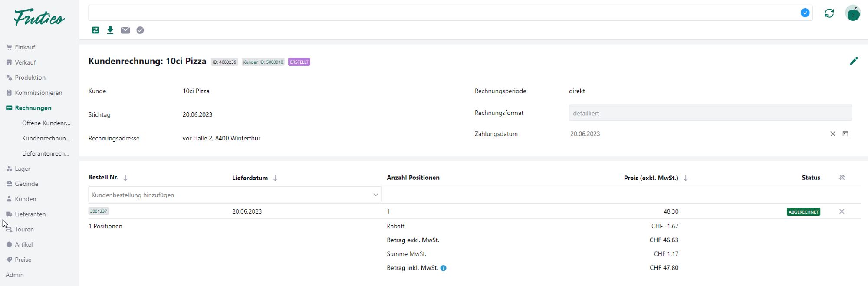Click the green calculator icon in toolbar
The image size is (868, 286).
pos(95,30)
